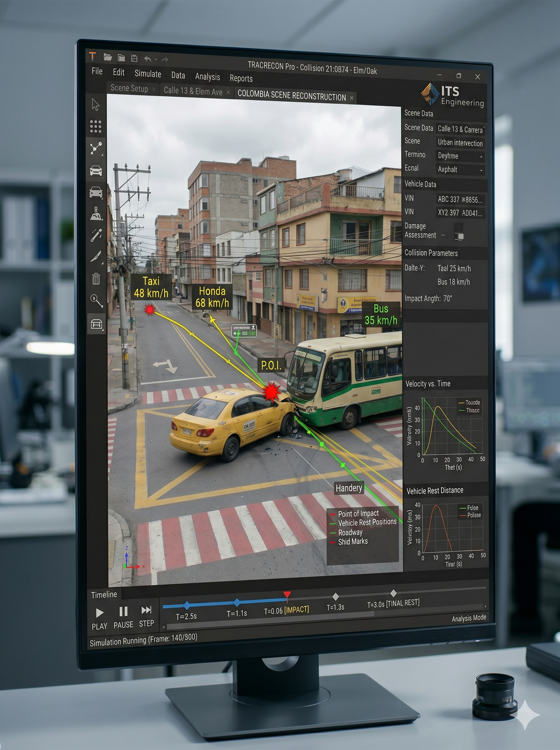Screen dimensions: 560x750
Task: Click the timeline scrollbar left arrow
Action: click(163, 627)
